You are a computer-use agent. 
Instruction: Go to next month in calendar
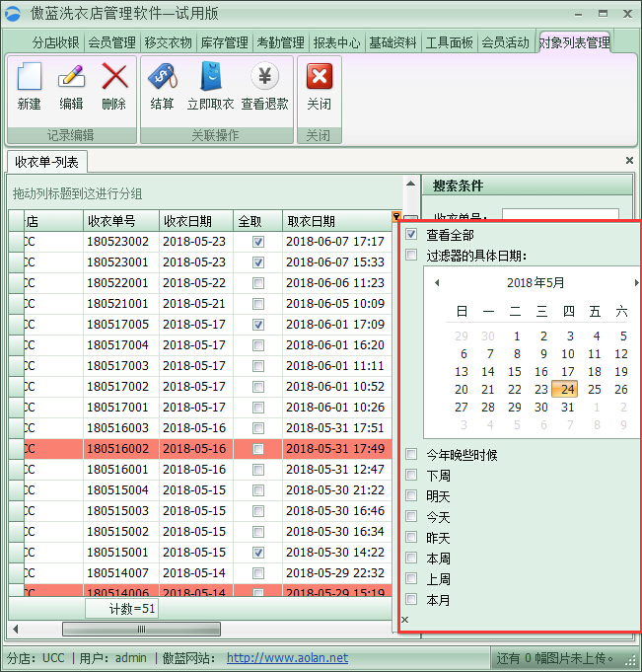pyautogui.click(x=636, y=283)
